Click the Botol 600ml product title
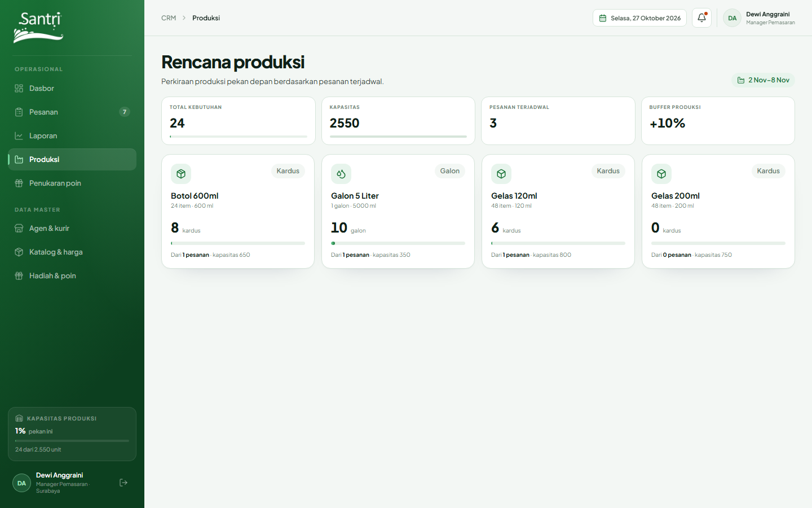 tap(195, 196)
